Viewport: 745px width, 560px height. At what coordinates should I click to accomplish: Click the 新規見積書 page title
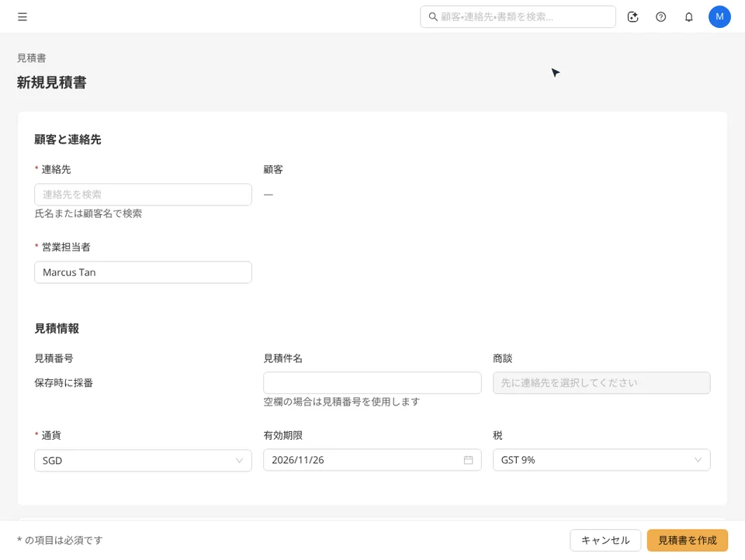pos(52,83)
